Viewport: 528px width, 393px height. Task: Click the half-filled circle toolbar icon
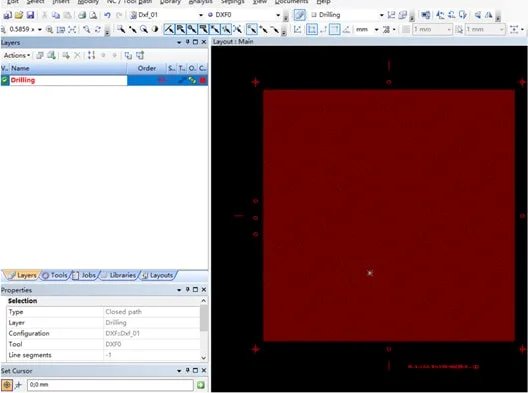(155, 29)
